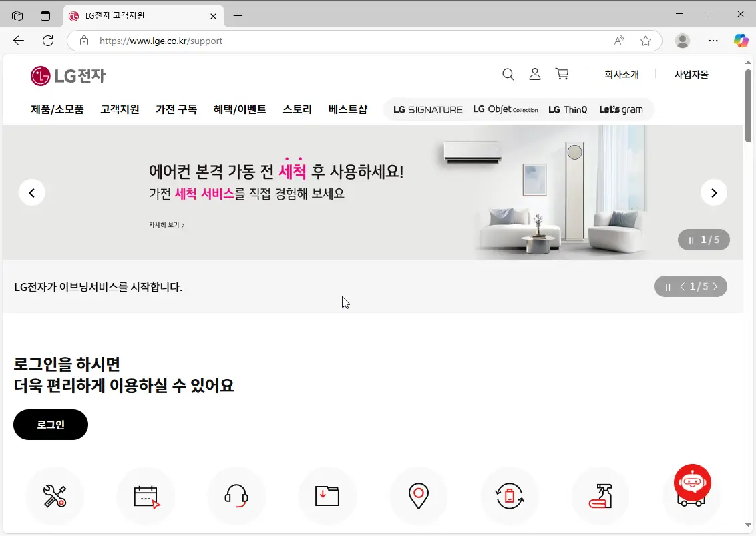
Task: Click the location pin service center icon
Action: tap(419, 495)
